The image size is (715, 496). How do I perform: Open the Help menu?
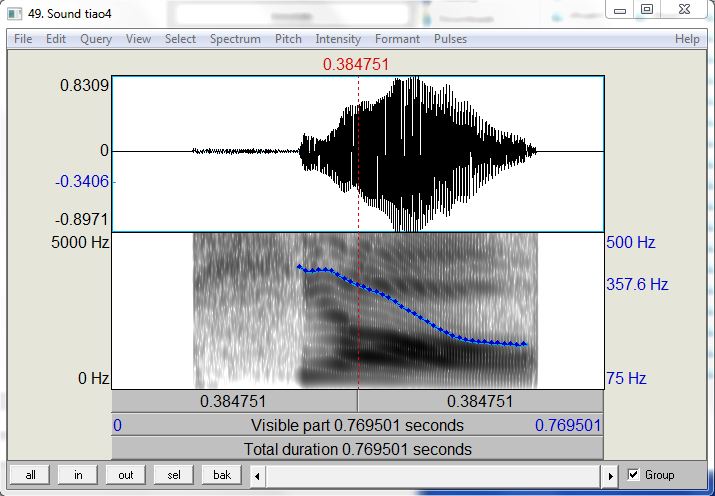tap(687, 39)
